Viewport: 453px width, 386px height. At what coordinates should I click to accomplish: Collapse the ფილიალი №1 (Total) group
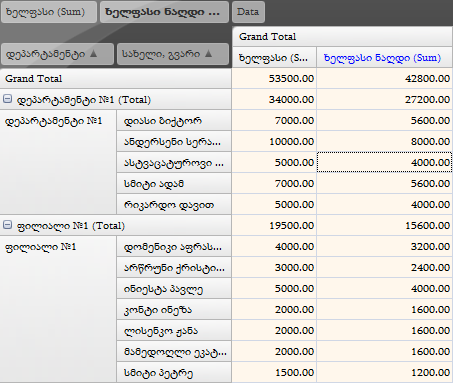[7, 225]
